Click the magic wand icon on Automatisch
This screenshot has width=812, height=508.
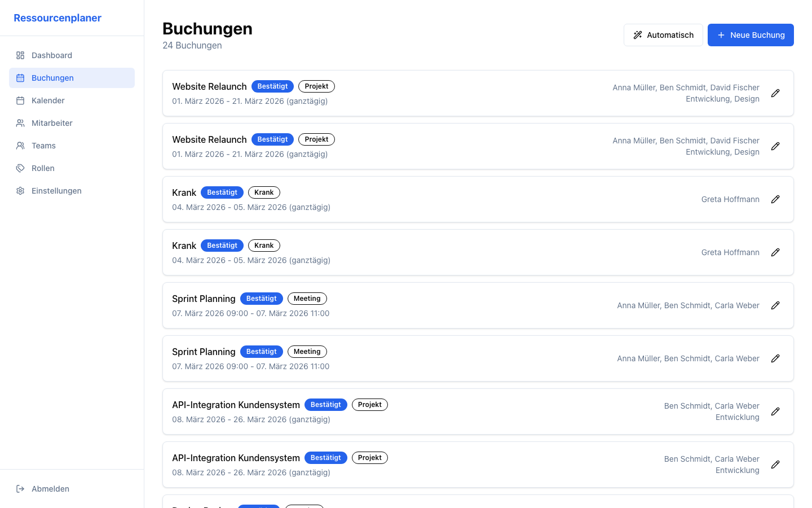[x=638, y=35]
